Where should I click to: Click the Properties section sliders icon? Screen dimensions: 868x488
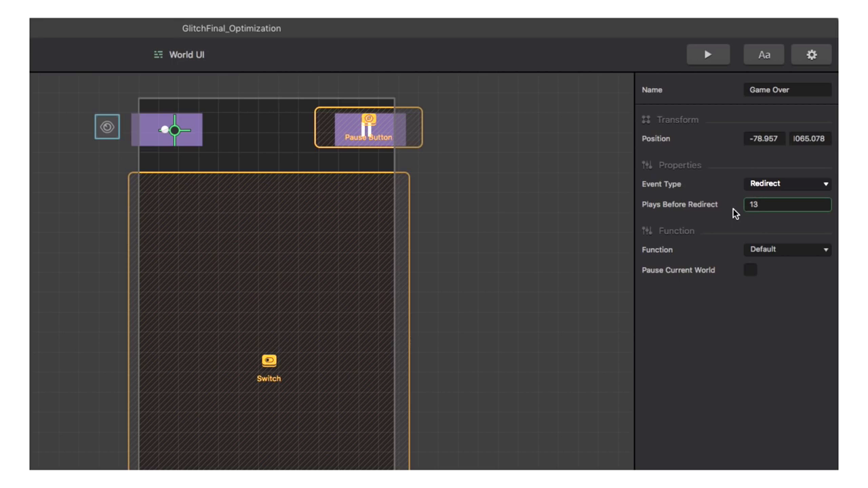646,165
